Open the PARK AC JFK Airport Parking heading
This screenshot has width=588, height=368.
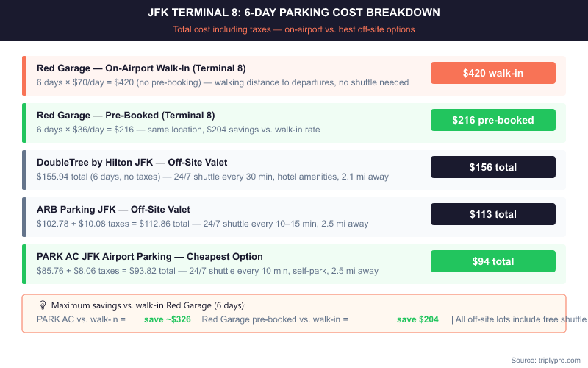click(150, 257)
